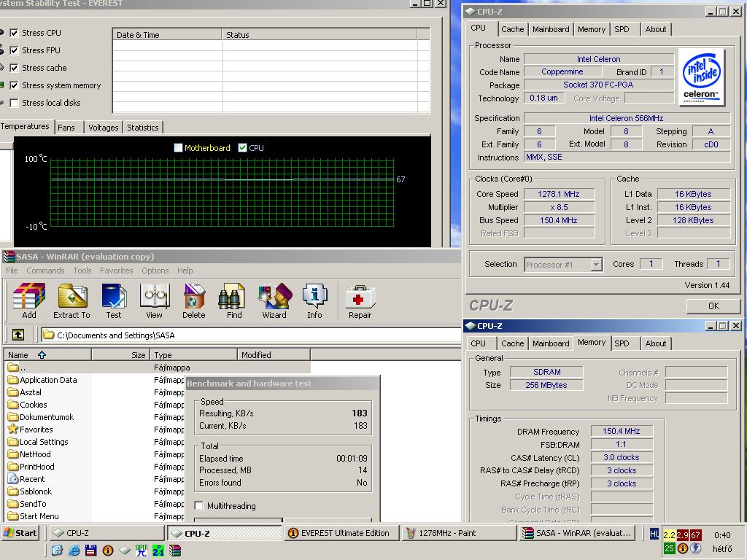Image resolution: width=747 pixels, height=560 pixels.
Task: Open the WinRAR Commands menu
Action: point(45,271)
